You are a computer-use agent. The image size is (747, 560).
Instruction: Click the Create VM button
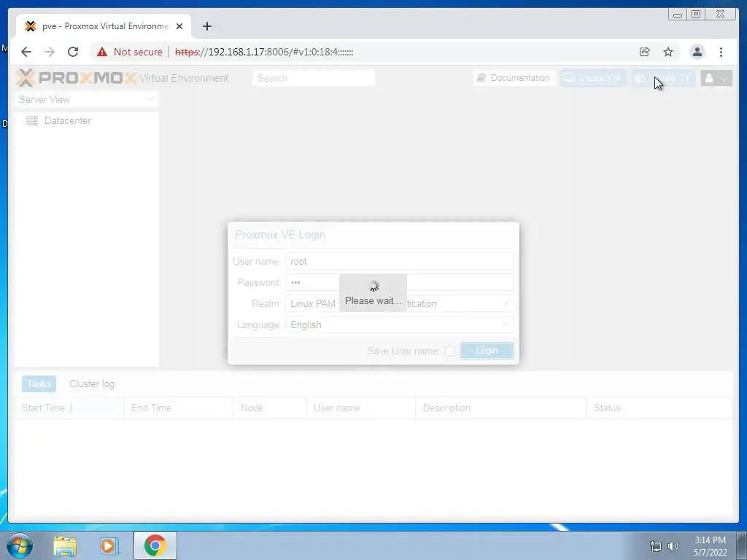[593, 78]
